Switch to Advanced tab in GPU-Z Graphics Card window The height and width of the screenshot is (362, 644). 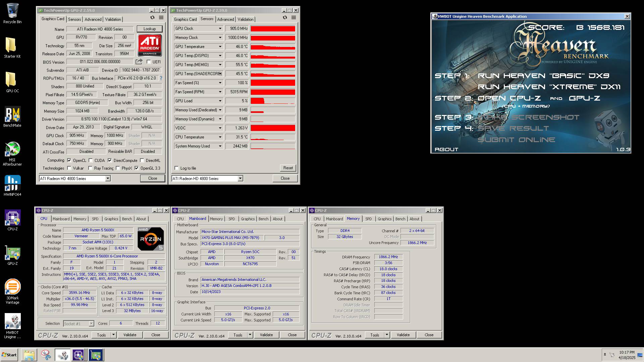coord(93,19)
